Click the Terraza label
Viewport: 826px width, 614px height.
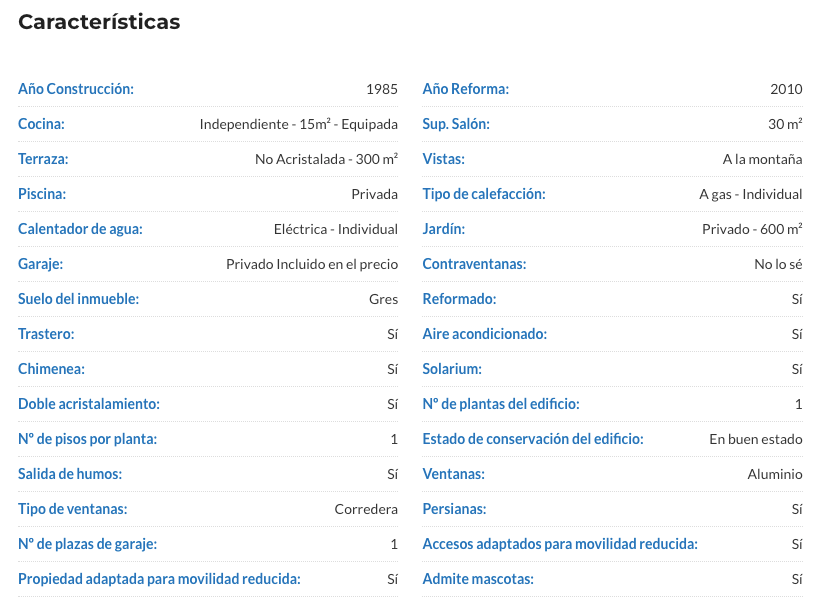pyautogui.click(x=43, y=159)
